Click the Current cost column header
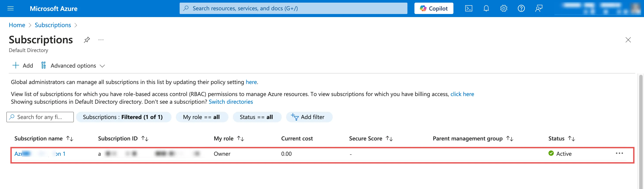This screenshot has width=644, height=189. [x=297, y=138]
